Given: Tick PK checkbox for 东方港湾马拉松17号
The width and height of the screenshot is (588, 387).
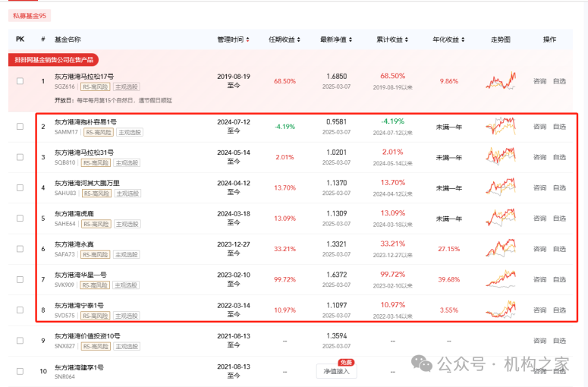Looking at the screenshot, I should coord(20,81).
